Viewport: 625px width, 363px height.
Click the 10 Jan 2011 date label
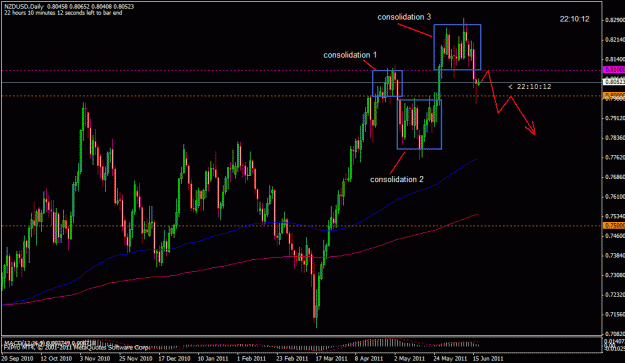coord(213,358)
